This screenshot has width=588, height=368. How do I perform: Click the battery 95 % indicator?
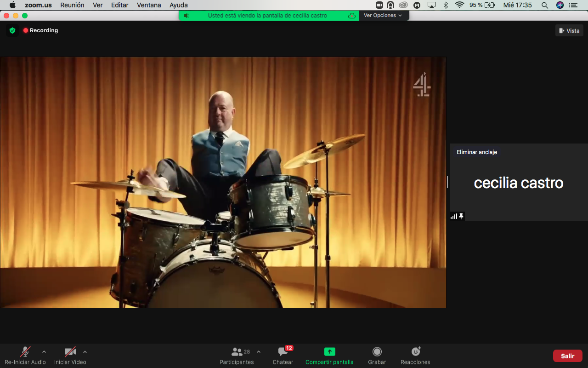point(482,5)
